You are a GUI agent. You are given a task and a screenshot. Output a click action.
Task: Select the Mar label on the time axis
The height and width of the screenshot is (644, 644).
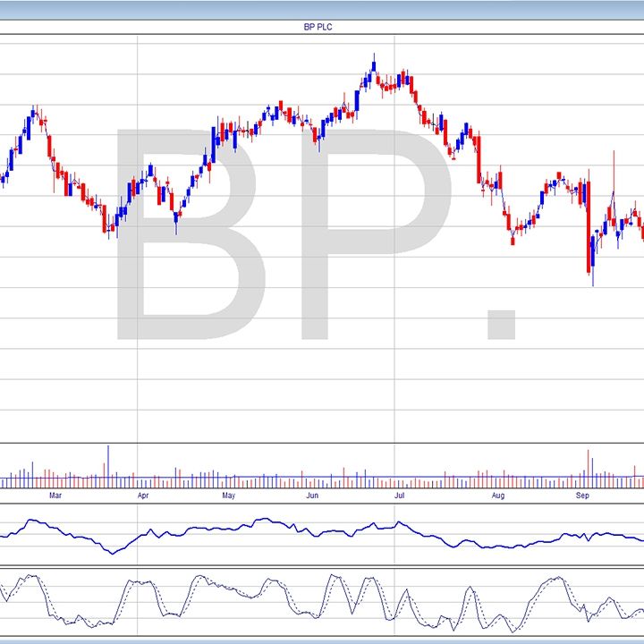55,495
